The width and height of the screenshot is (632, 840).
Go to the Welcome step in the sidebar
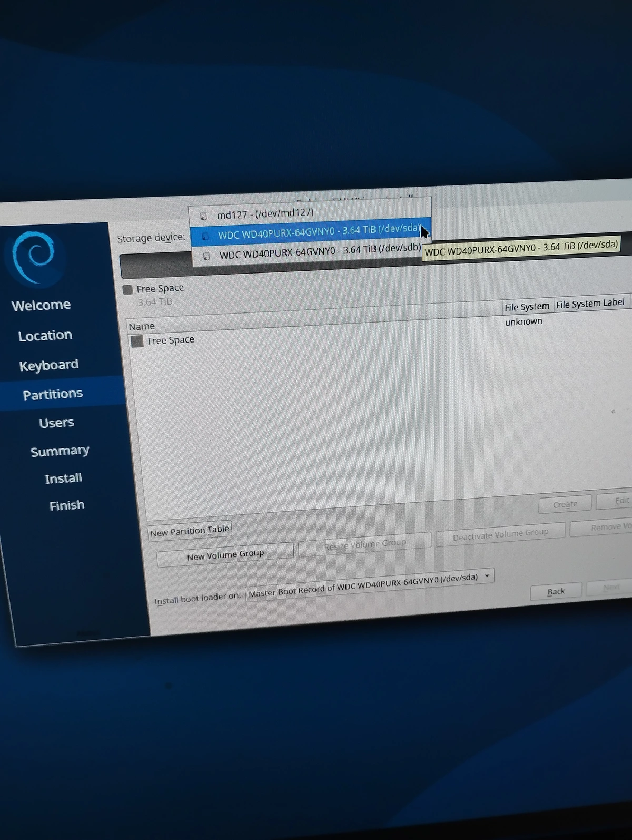point(41,305)
